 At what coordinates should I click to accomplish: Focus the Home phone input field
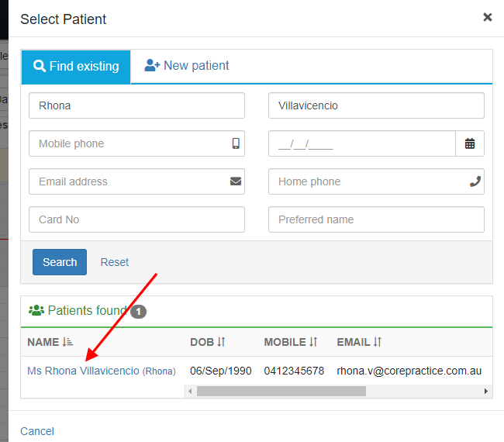(x=376, y=181)
